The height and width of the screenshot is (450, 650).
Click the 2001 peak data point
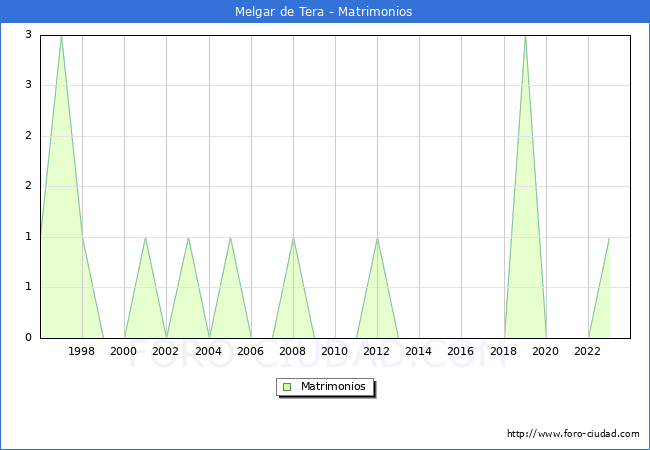tap(145, 238)
